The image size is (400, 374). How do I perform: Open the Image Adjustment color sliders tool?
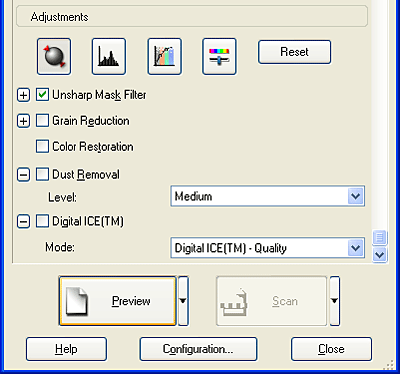pyautogui.click(x=219, y=56)
